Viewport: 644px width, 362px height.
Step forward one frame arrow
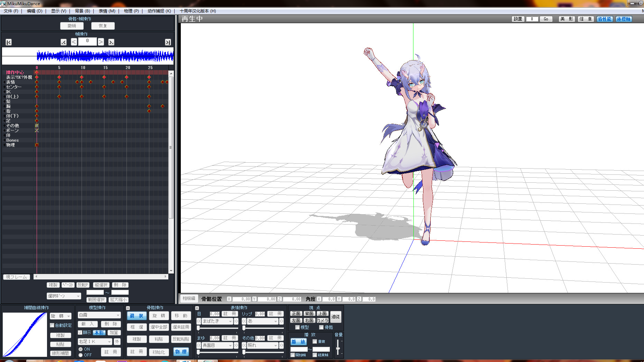click(101, 42)
